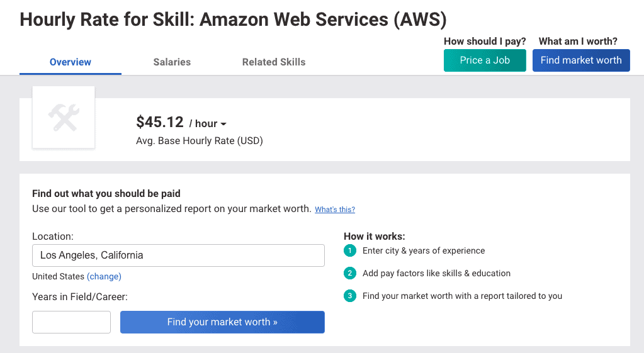This screenshot has height=353, width=644.
Task: Click the How should I pay? label
Action: coord(485,42)
